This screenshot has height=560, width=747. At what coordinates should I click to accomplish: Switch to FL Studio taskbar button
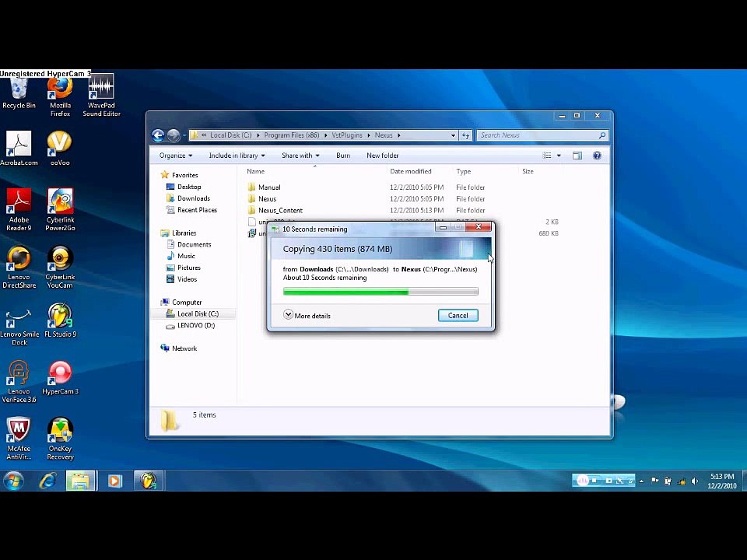tap(148, 481)
